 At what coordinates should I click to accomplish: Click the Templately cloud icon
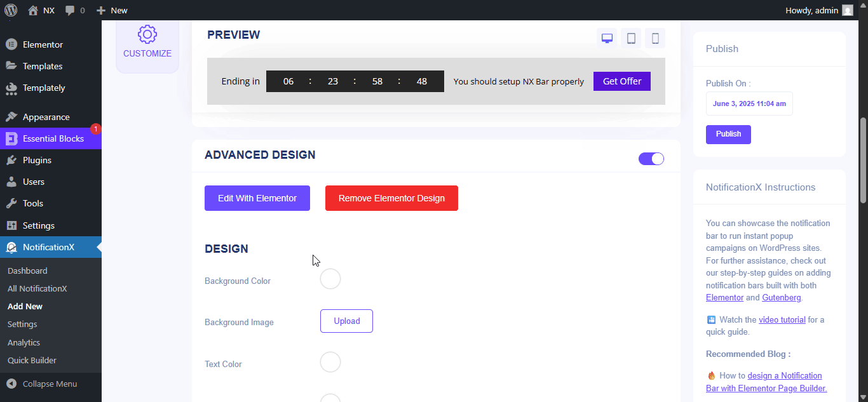pyautogui.click(x=11, y=88)
